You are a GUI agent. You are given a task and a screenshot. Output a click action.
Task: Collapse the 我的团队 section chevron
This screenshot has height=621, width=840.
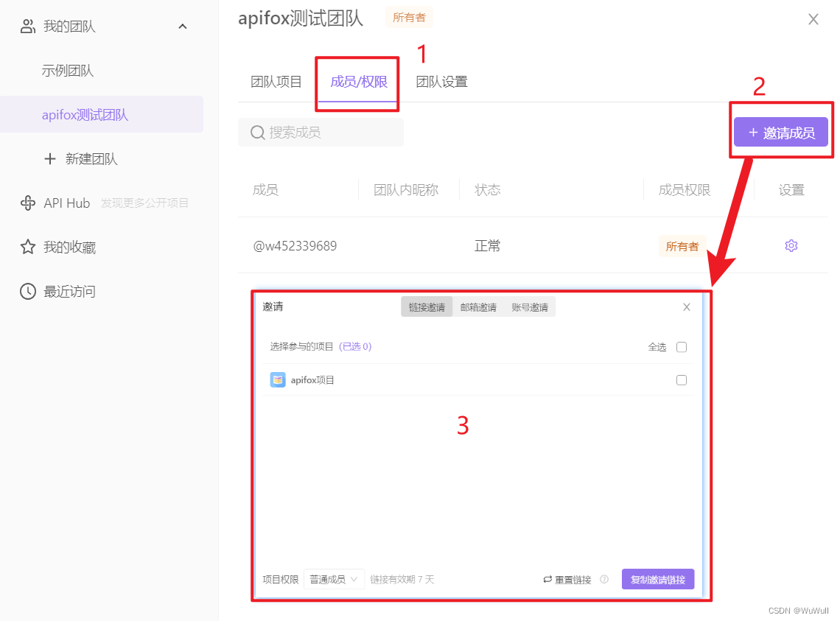[x=183, y=27]
